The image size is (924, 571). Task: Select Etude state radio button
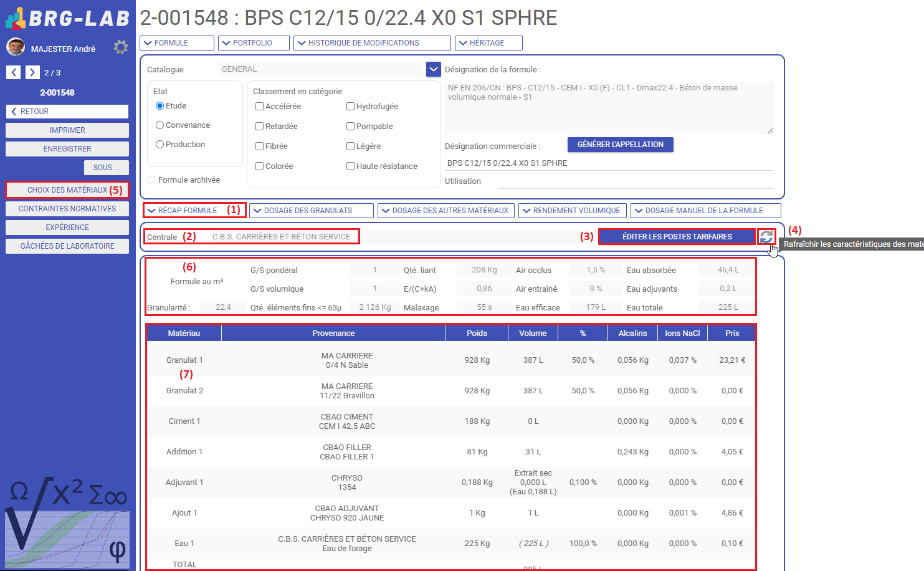(x=160, y=106)
